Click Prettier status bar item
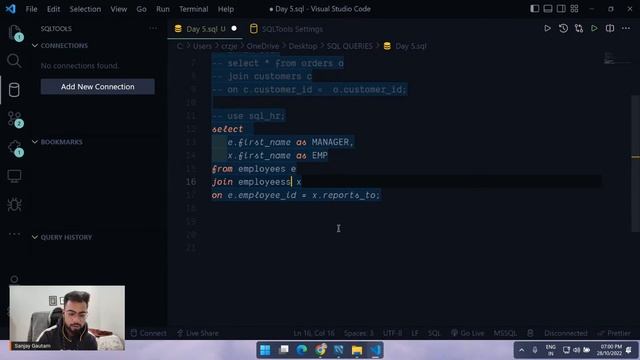 click(x=614, y=333)
